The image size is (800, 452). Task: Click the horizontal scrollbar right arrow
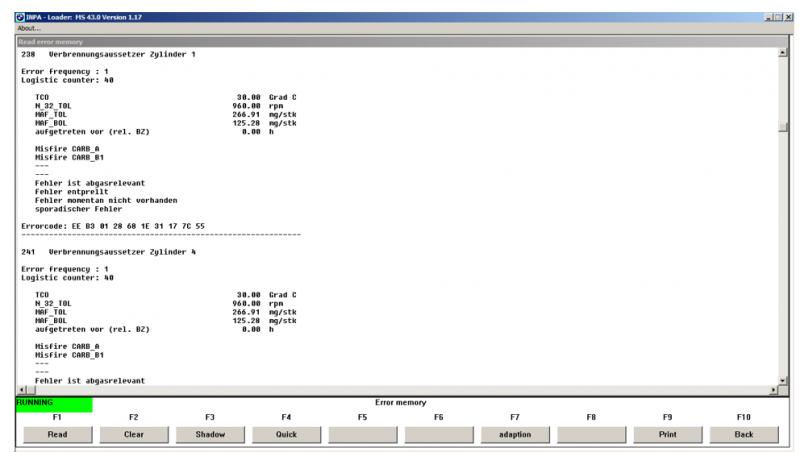point(773,390)
